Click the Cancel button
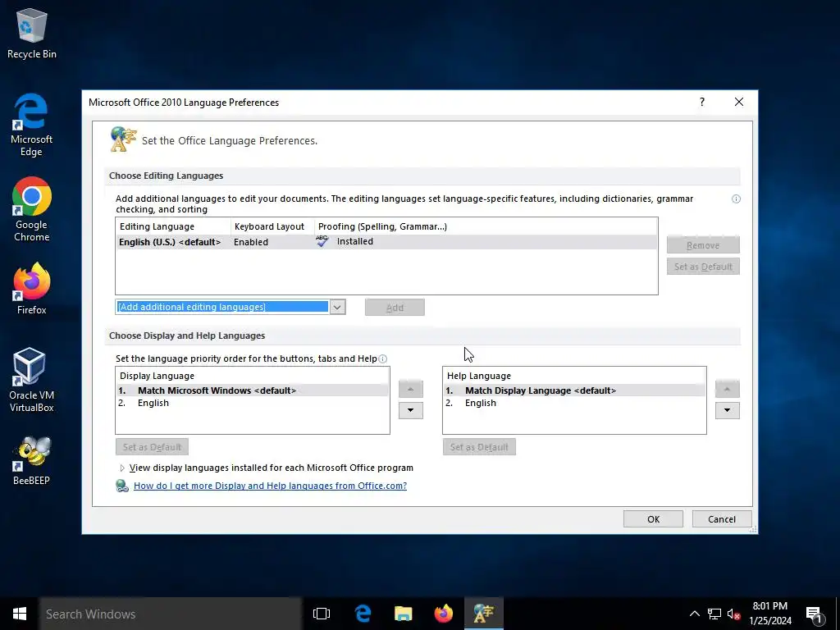 click(x=722, y=519)
